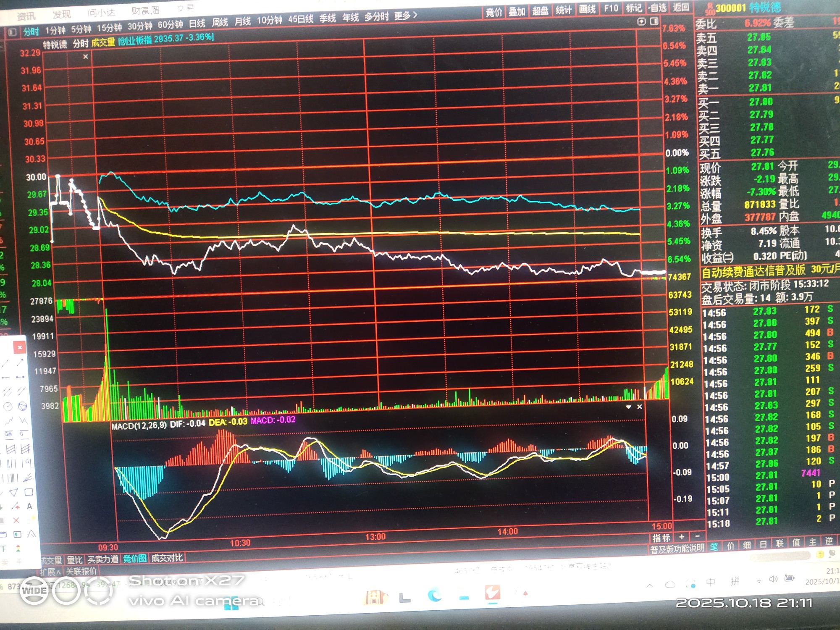840x630 pixels.
Task: Select the triangle drawing tool
Action: coord(13,492)
